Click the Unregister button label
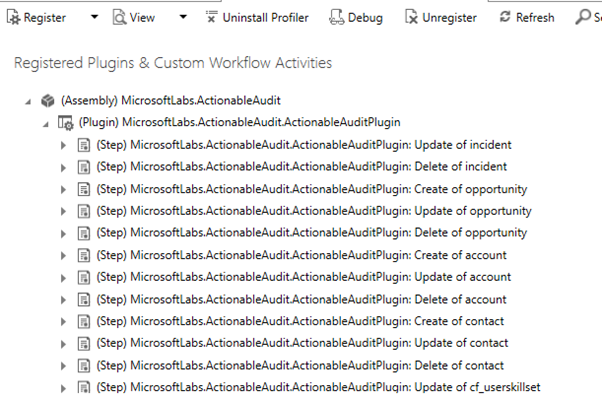The height and width of the screenshot is (398, 602). point(449,18)
